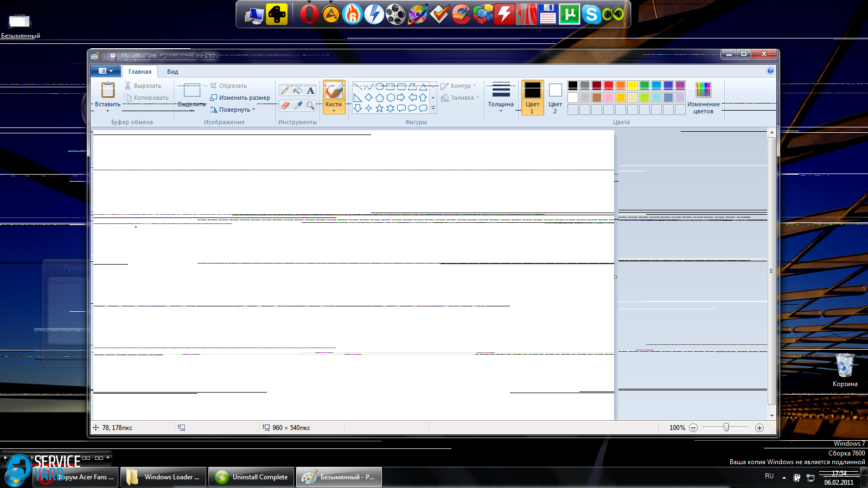Screen dimensions: 868x488
Task: Select the Text tool
Action: (310, 91)
